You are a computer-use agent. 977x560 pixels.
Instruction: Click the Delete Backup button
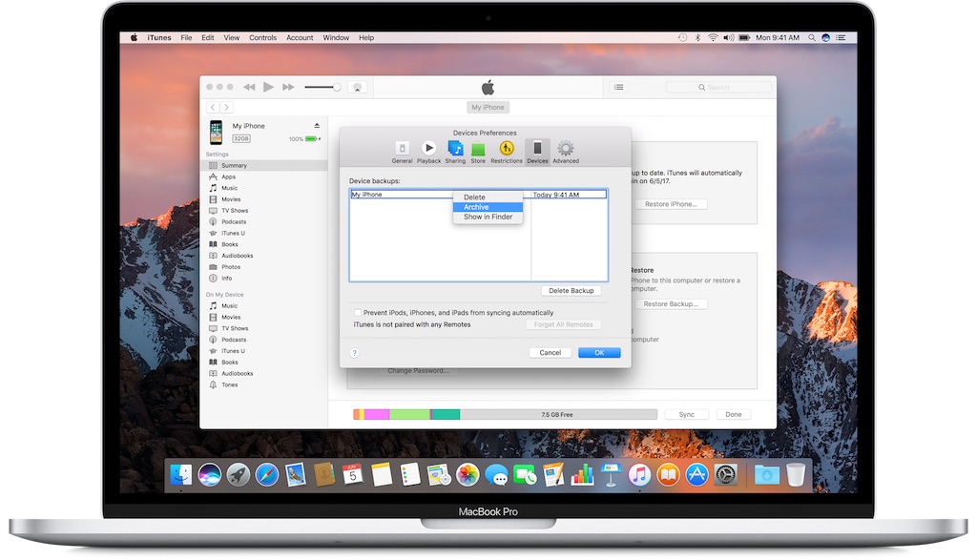coord(571,291)
